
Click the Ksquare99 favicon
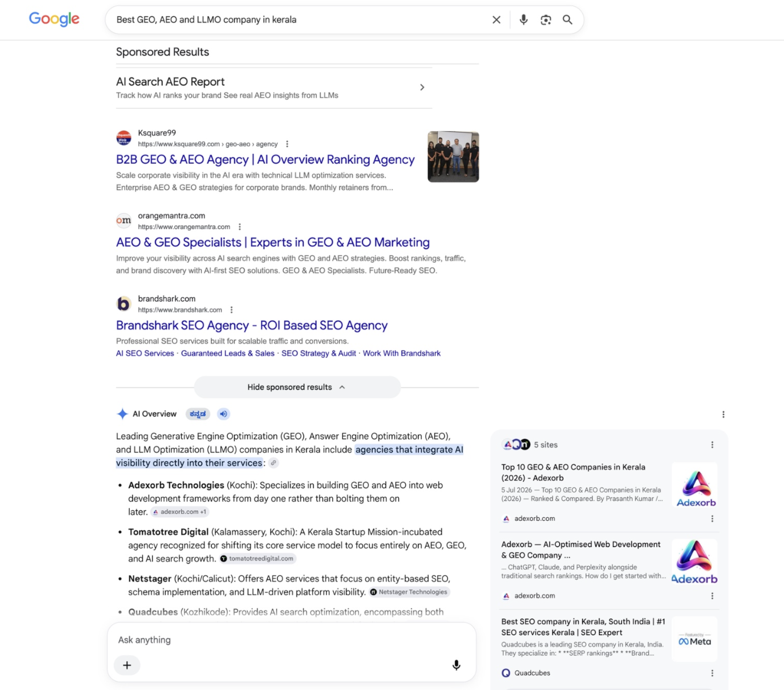pyautogui.click(x=124, y=138)
